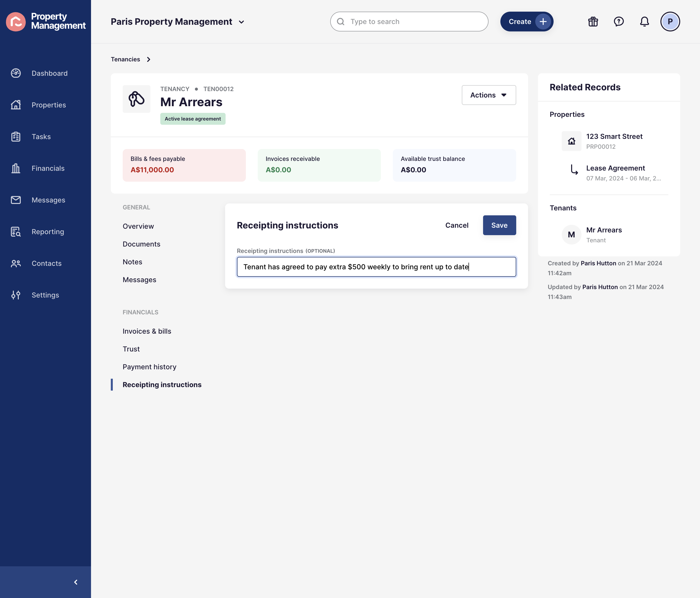Select the Payment history section
700x598 pixels.
[x=150, y=367]
